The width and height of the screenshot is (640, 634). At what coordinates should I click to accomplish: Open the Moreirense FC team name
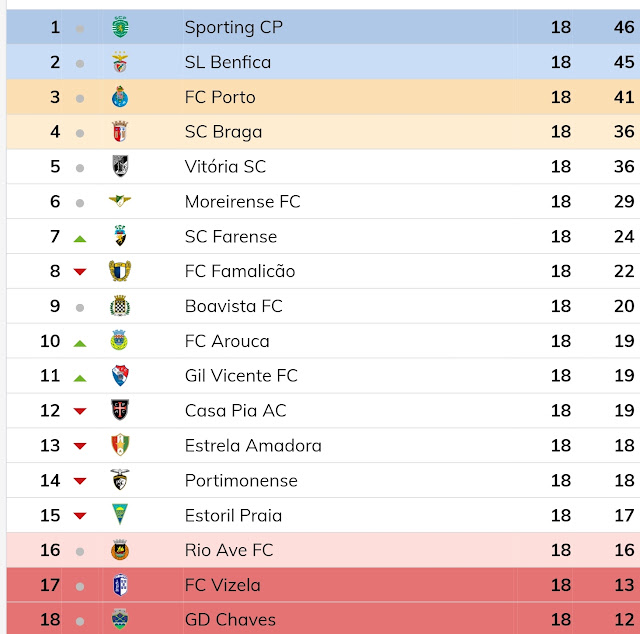pyautogui.click(x=242, y=202)
